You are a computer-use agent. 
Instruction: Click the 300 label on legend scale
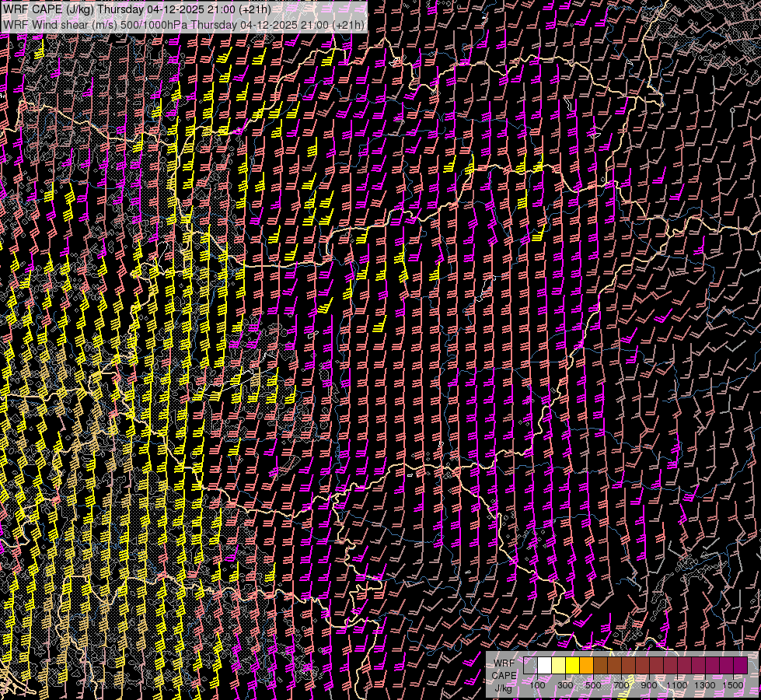point(565,685)
